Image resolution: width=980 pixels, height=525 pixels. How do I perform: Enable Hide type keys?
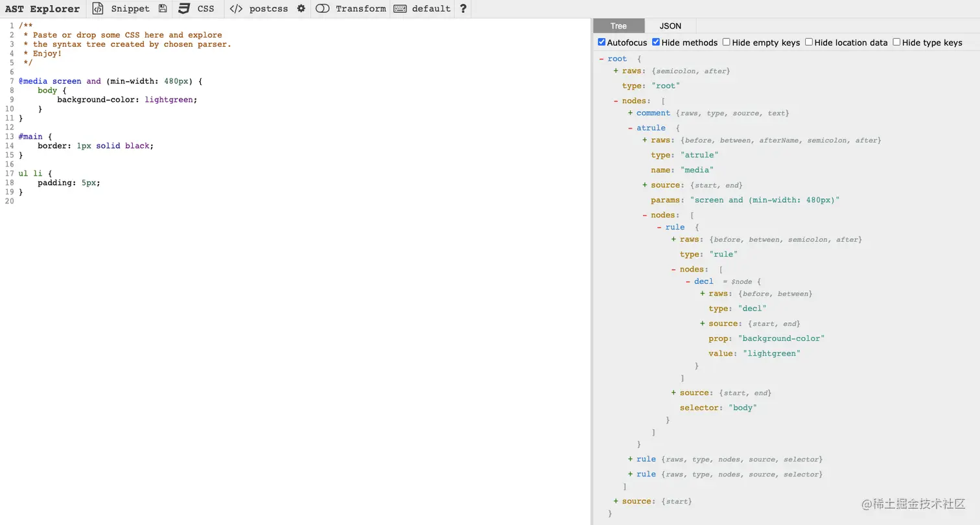click(x=896, y=42)
